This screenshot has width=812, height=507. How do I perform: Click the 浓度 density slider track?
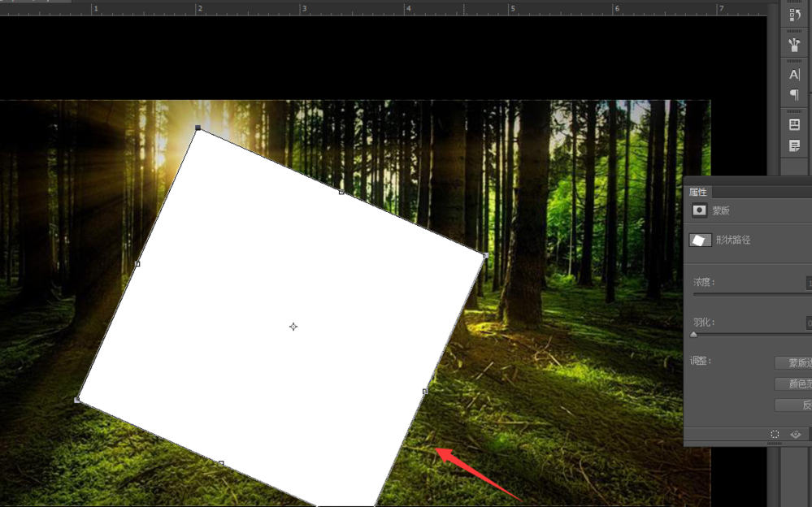pyautogui.click(x=753, y=295)
